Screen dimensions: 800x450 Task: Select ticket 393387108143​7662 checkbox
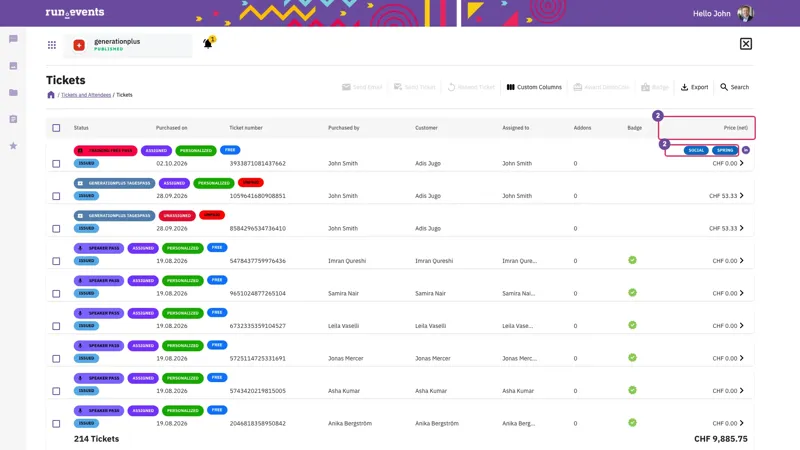(x=56, y=164)
